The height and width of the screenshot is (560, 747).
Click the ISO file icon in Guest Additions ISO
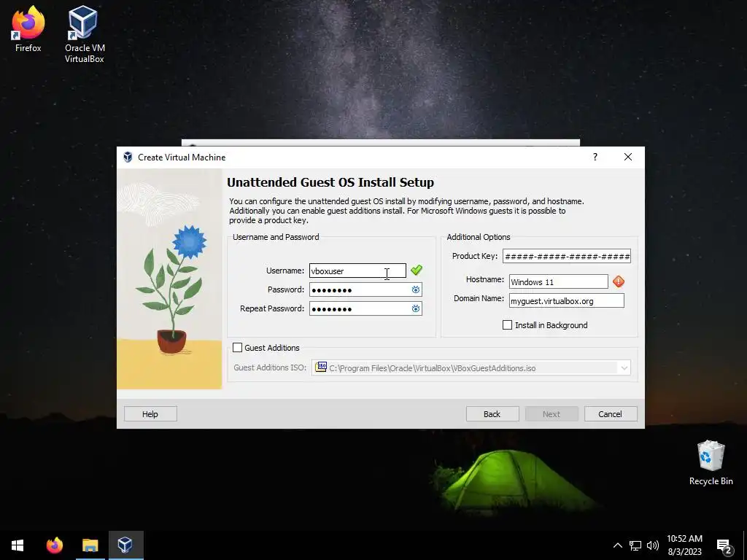[x=321, y=367]
